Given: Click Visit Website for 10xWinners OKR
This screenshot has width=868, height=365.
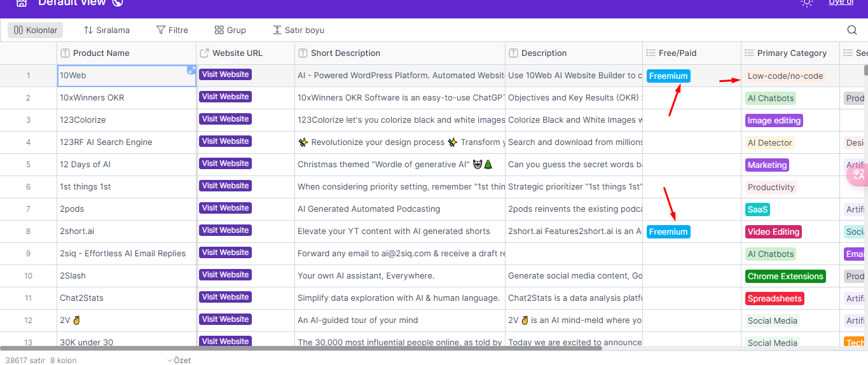Looking at the screenshot, I should point(225,97).
